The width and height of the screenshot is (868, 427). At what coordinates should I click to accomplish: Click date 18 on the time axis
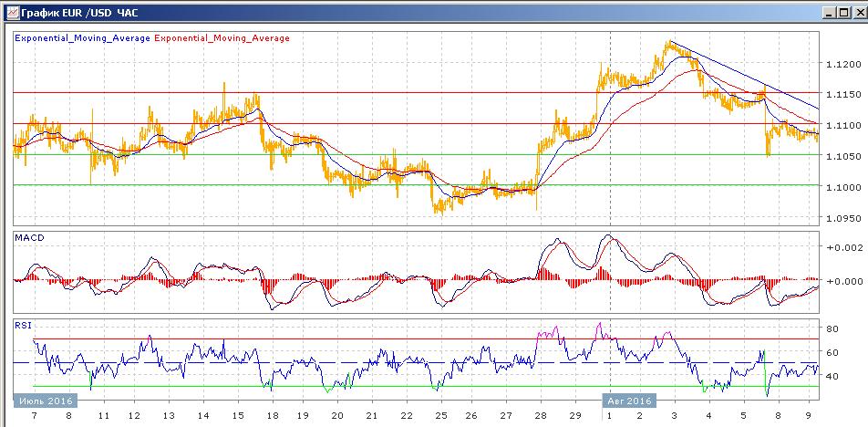tap(272, 416)
